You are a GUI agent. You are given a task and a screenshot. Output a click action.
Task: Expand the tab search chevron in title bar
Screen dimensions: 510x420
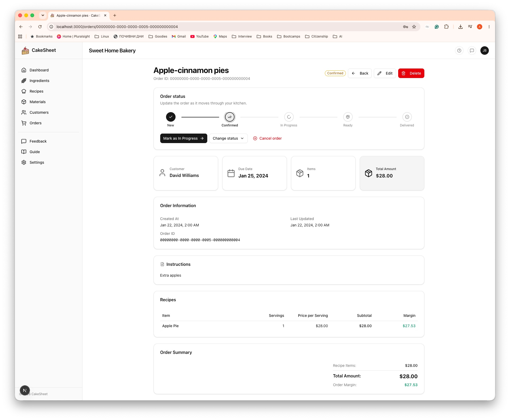click(x=43, y=15)
